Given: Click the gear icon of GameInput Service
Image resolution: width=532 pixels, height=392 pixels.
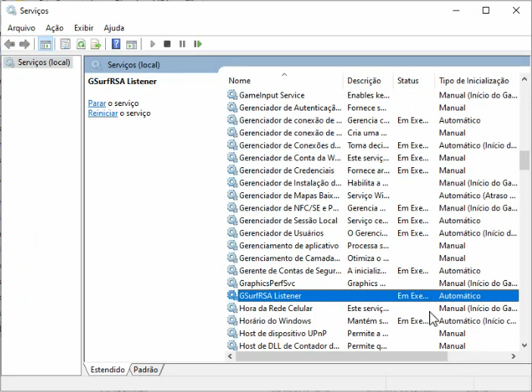Looking at the screenshot, I should point(232,95).
